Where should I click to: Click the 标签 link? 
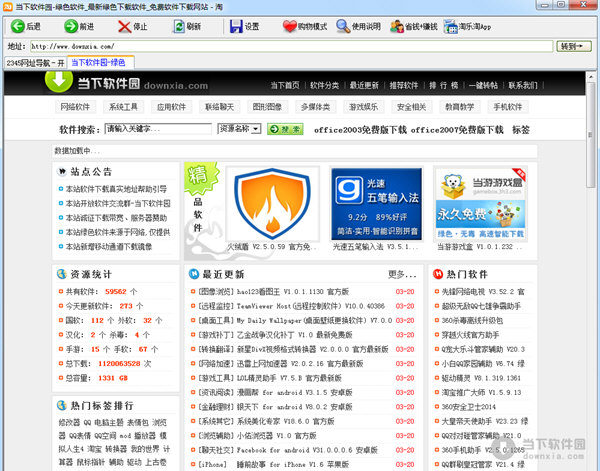[521, 130]
